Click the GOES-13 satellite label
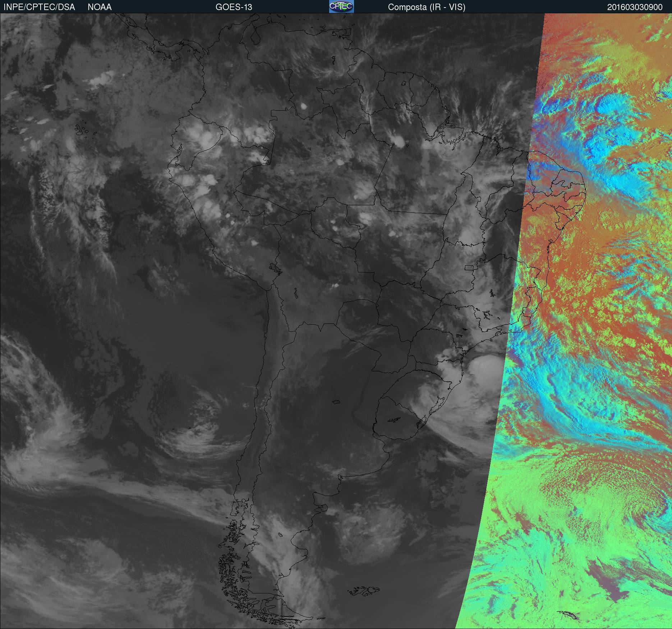Image resolution: width=672 pixels, height=629 pixels. (x=234, y=7)
